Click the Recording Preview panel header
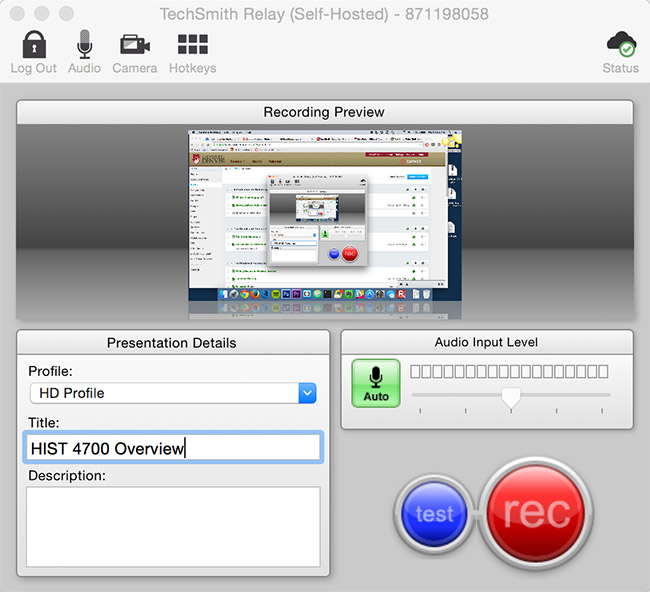This screenshot has width=650, height=592. point(325,112)
